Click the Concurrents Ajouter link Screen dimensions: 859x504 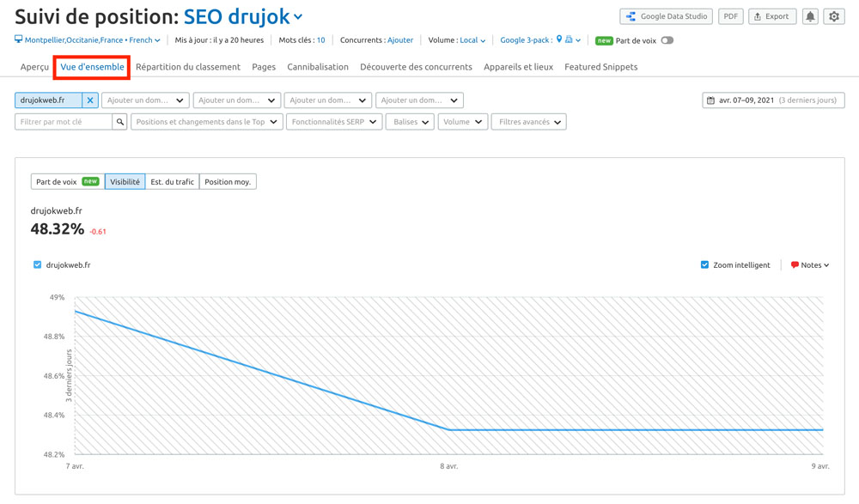click(x=400, y=40)
